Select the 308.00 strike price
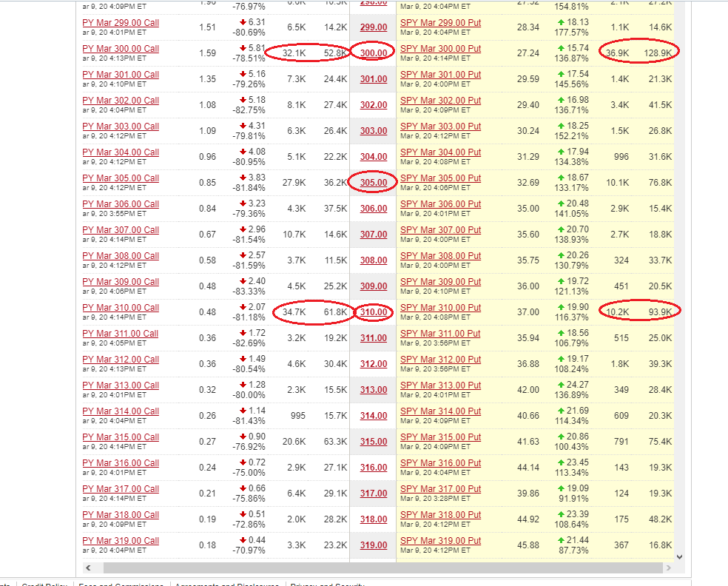The image size is (728, 586). [374, 260]
